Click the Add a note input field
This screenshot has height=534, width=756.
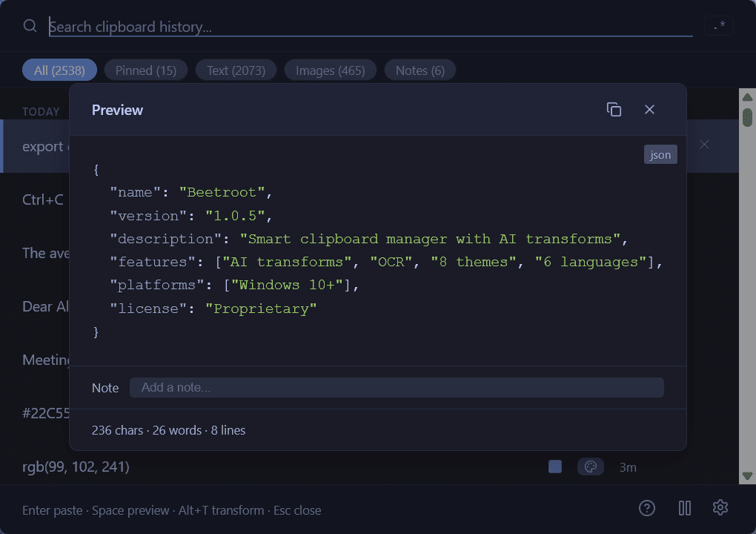(397, 387)
